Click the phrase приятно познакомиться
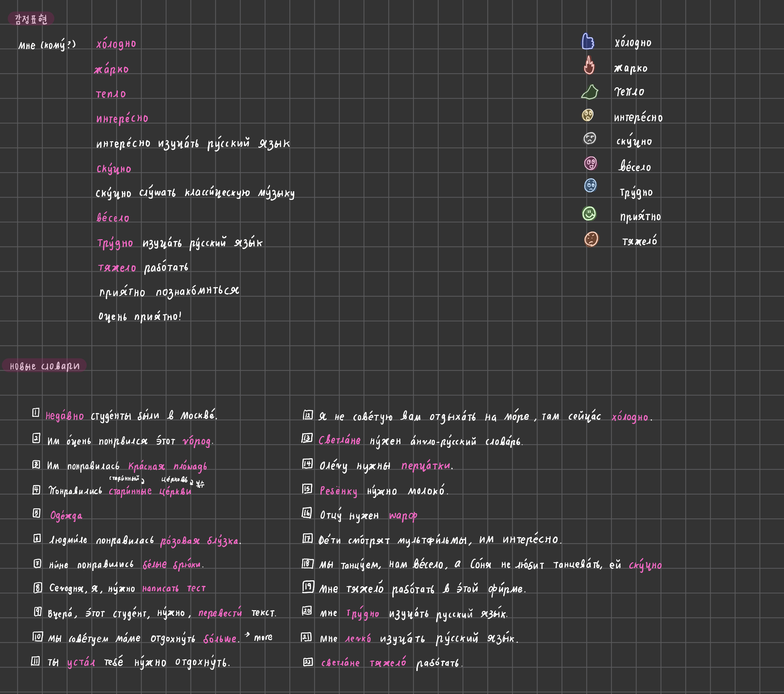Viewport: 784px width, 694px height. [x=169, y=291]
